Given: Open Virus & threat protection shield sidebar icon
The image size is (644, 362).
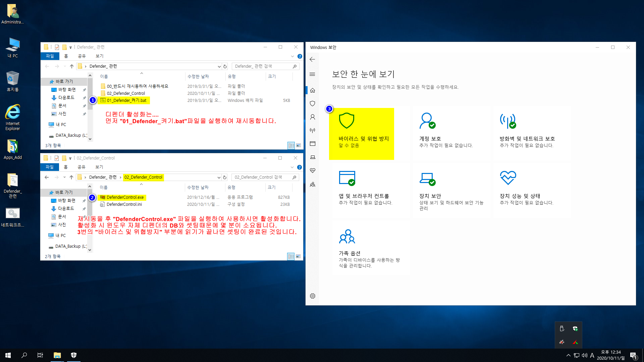Looking at the screenshot, I should tap(312, 104).
